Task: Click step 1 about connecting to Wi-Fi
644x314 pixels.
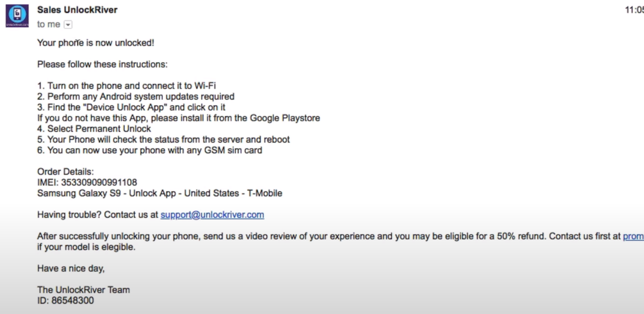Action: click(x=126, y=86)
